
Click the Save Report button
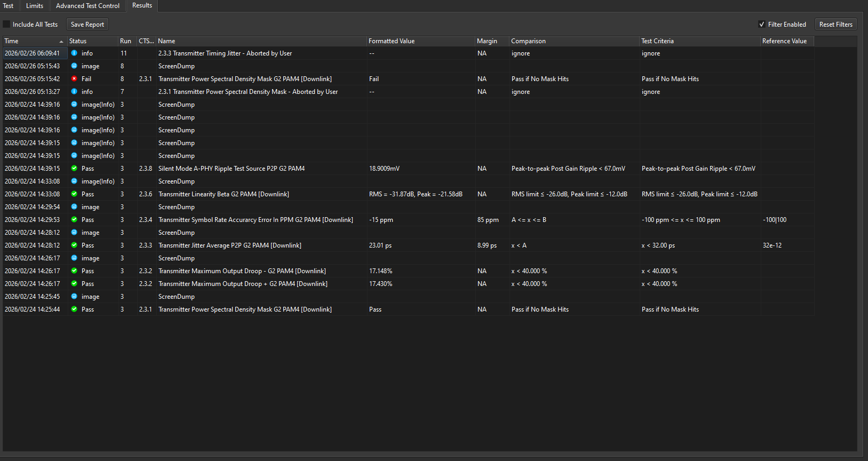(x=87, y=25)
